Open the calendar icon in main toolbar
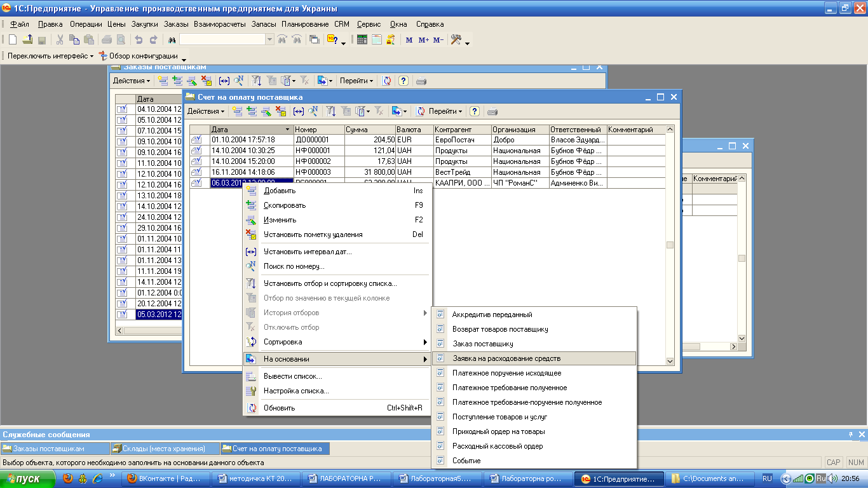 [377, 39]
